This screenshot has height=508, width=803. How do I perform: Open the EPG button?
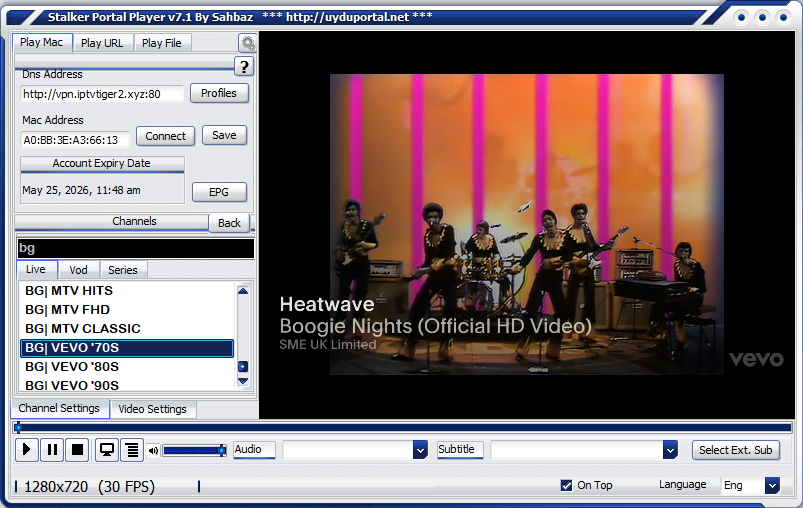(219, 192)
